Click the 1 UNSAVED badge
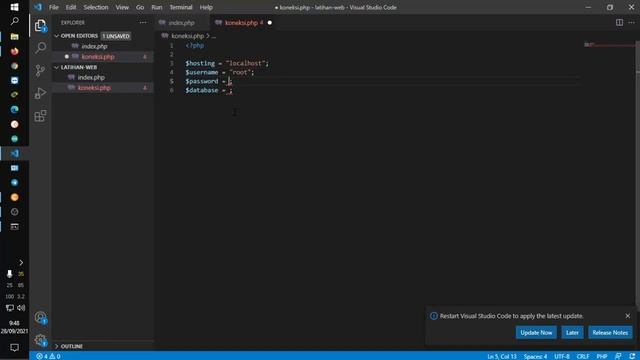640x360 pixels. [116, 36]
